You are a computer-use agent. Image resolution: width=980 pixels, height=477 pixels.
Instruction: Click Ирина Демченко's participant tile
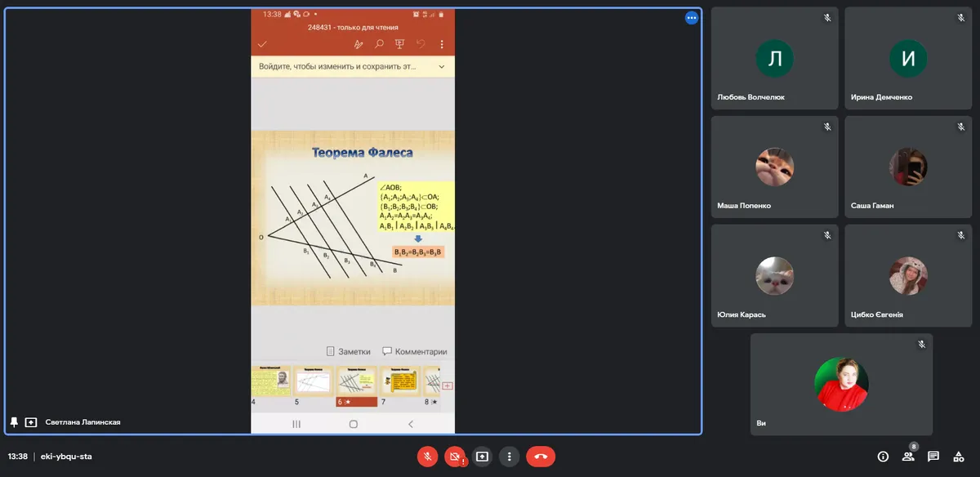(x=908, y=59)
